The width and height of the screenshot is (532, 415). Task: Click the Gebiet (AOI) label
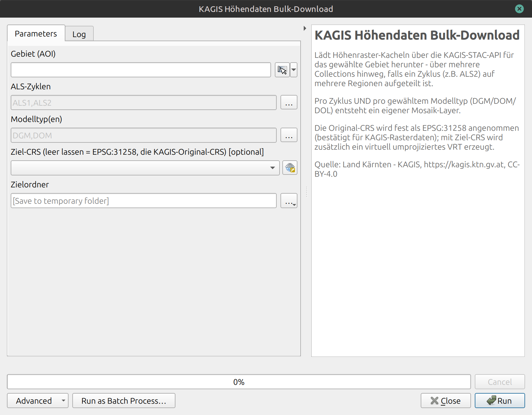click(33, 54)
